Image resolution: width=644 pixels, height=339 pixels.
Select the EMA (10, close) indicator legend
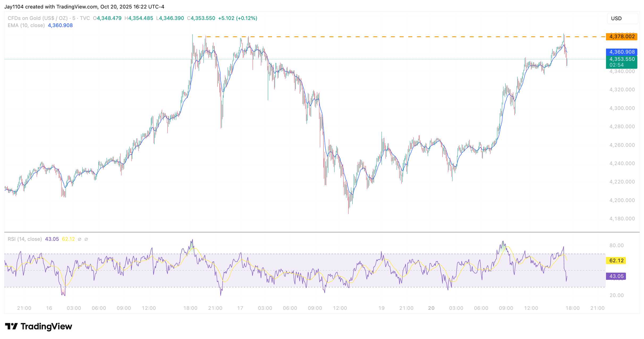point(26,25)
